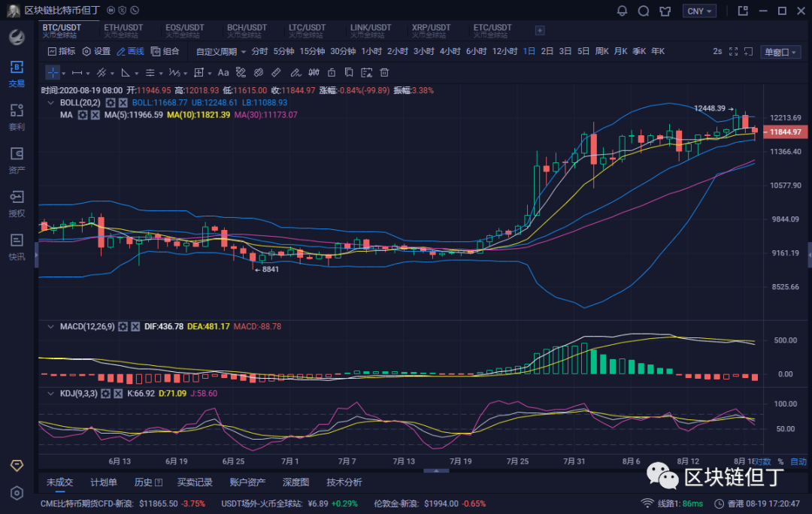Click the trash icon to clear drawings
The width and height of the screenshot is (812, 514).
coord(384,72)
